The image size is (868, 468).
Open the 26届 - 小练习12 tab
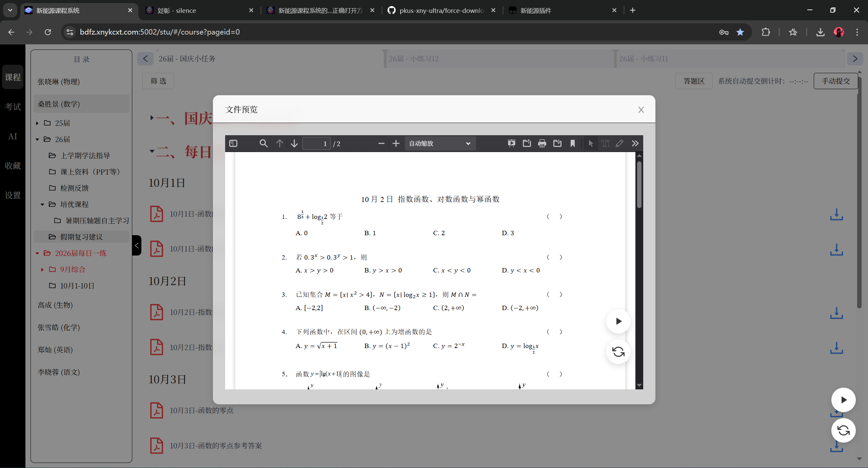414,59
